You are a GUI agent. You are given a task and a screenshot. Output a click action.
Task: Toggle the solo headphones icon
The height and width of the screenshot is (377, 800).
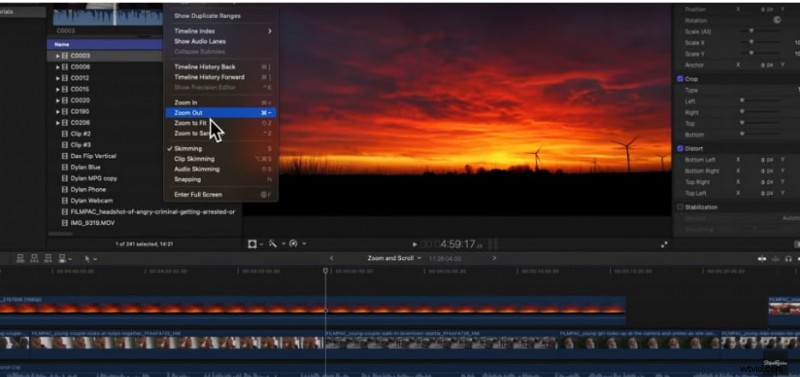pyautogui.click(x=788, y=259)
